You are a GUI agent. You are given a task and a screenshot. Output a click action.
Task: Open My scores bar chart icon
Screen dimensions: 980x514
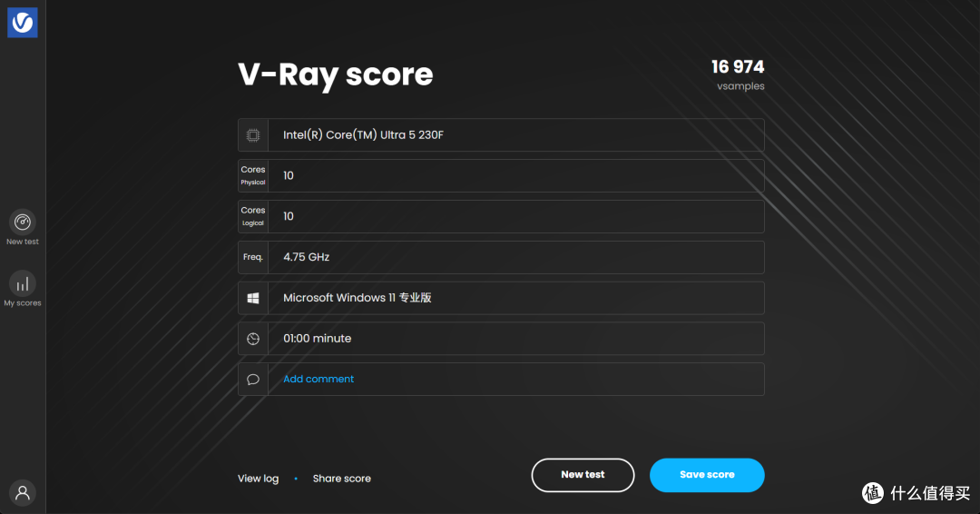23,284
